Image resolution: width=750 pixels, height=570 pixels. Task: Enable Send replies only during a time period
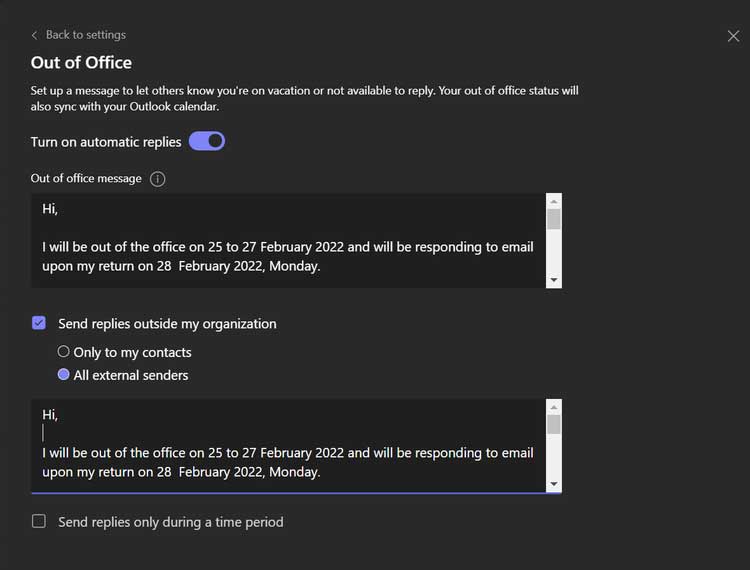(x=39, y=521)
